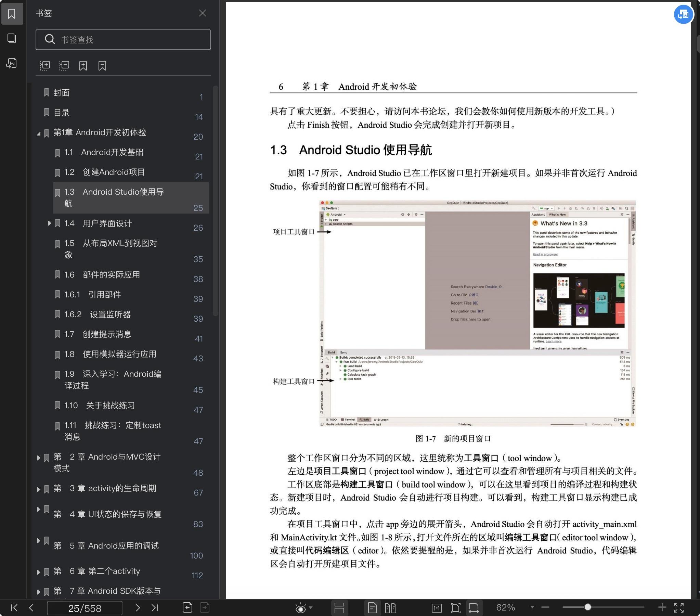Click the 图 1-7 screenshot figure in the page
The image size is (700, 616).
[x=477, y=313]
